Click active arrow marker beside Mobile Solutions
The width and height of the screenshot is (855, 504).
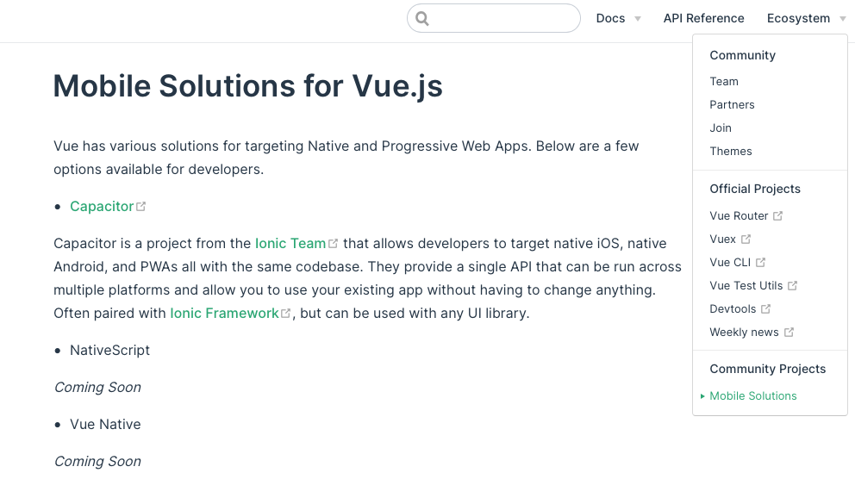702,396
